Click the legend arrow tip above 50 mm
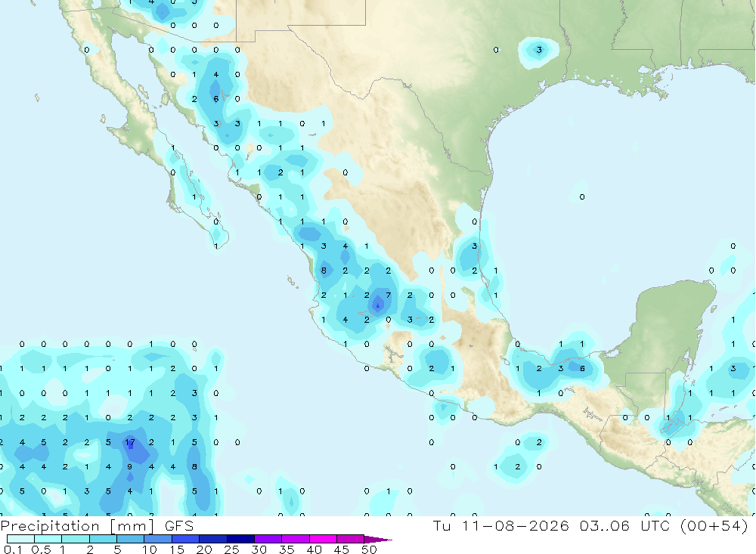Image resolution: width=756 pixels, height=554 pixels. point(377,540)
